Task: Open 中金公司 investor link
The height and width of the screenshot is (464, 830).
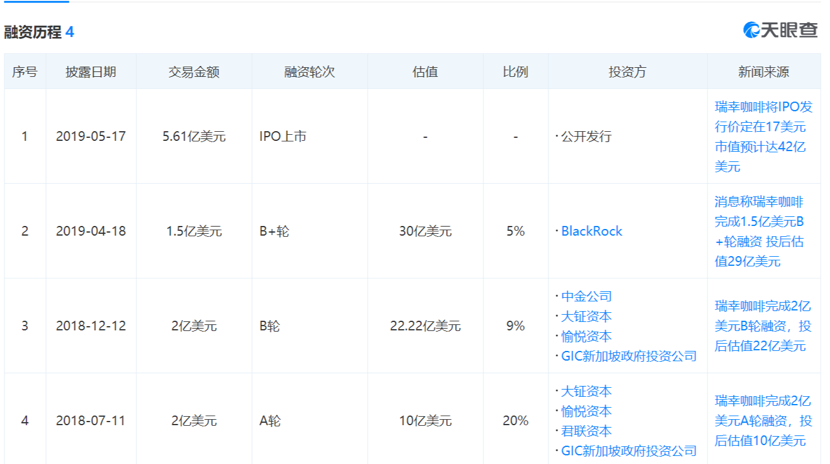Action: tap(586, 296)
